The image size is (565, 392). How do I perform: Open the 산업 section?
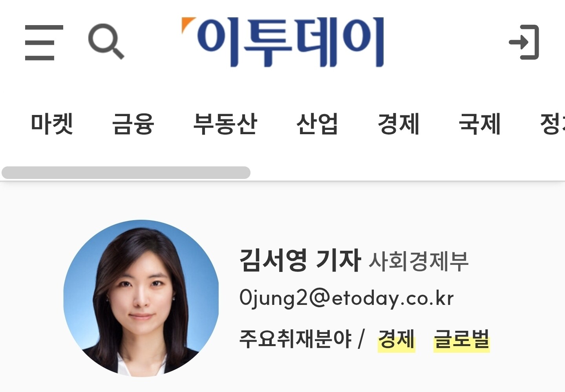click(x=317, y=124)
